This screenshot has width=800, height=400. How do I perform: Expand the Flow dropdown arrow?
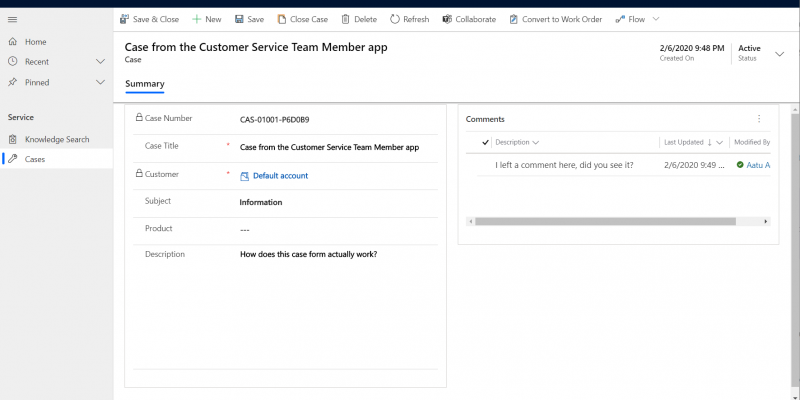coord(656,19)
